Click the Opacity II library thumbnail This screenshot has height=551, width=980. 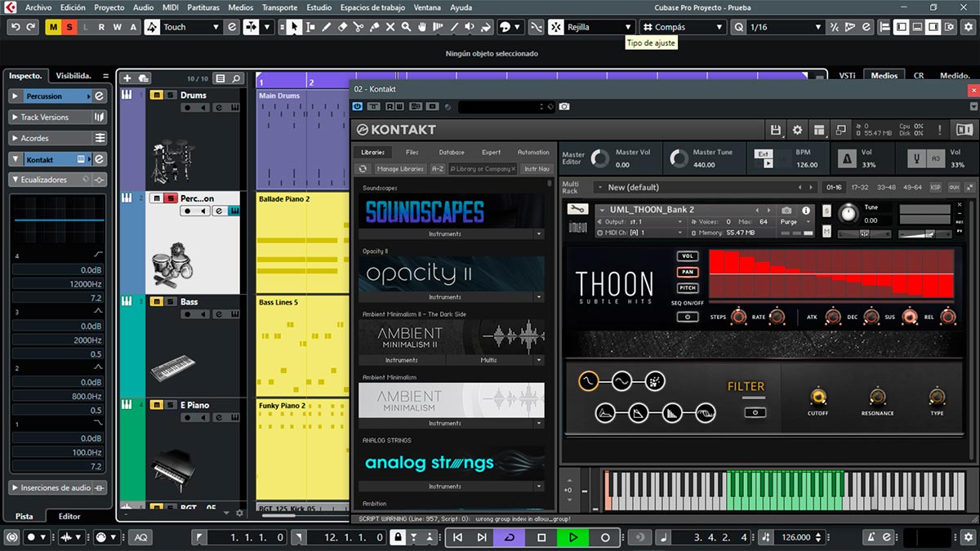pos(451,274)
